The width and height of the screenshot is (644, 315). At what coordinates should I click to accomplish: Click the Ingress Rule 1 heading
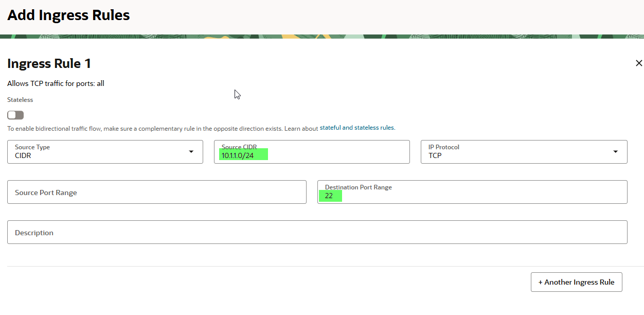coord(49,63)
